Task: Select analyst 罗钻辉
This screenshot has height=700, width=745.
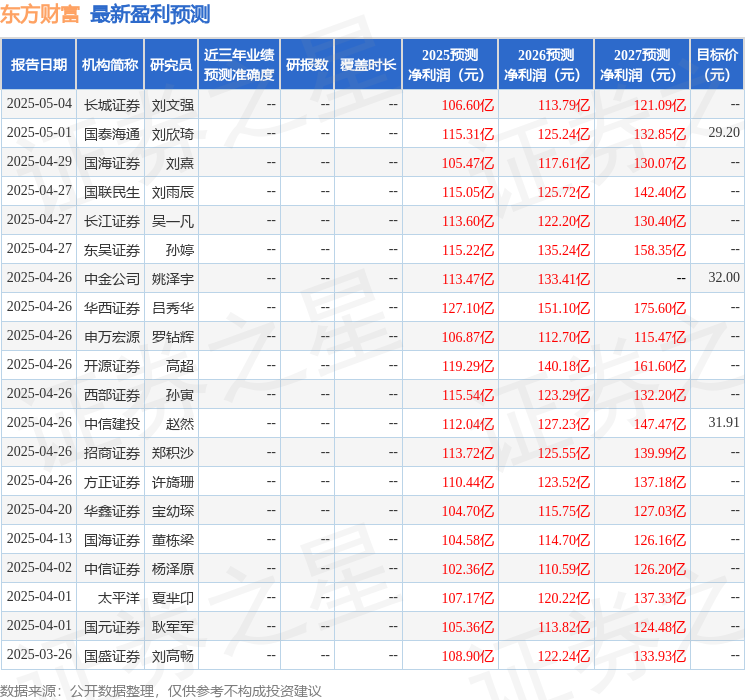Action: coord(173,337)
